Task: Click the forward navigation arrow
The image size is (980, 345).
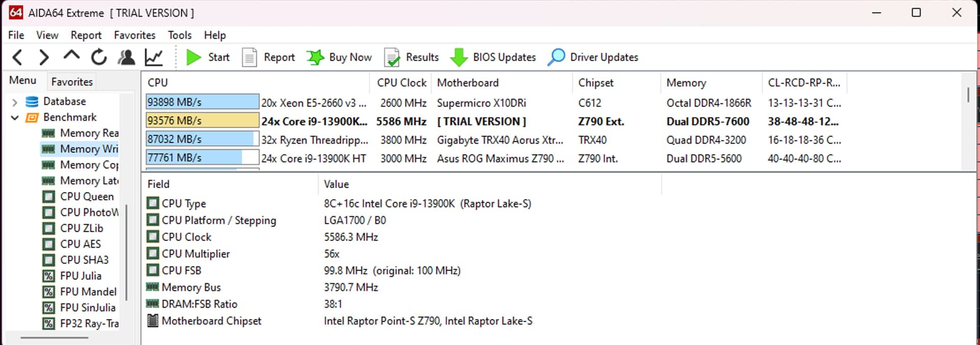Action: pos(44,57)
